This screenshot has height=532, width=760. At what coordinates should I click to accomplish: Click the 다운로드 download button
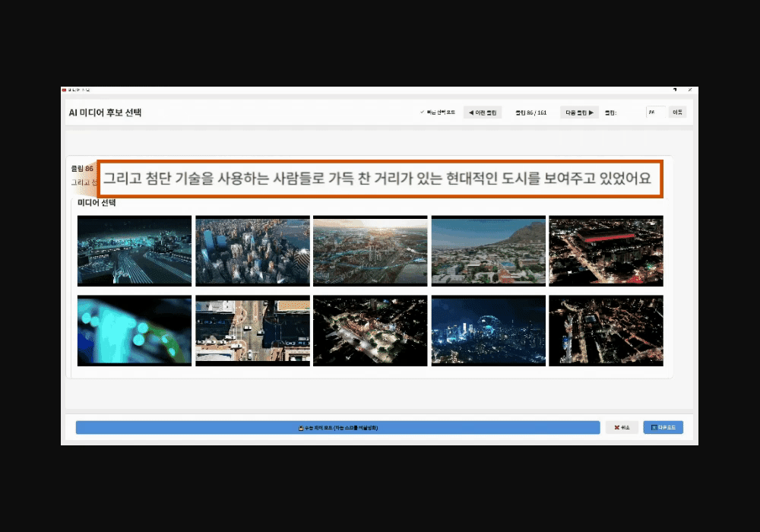click(x=663, y=427)
